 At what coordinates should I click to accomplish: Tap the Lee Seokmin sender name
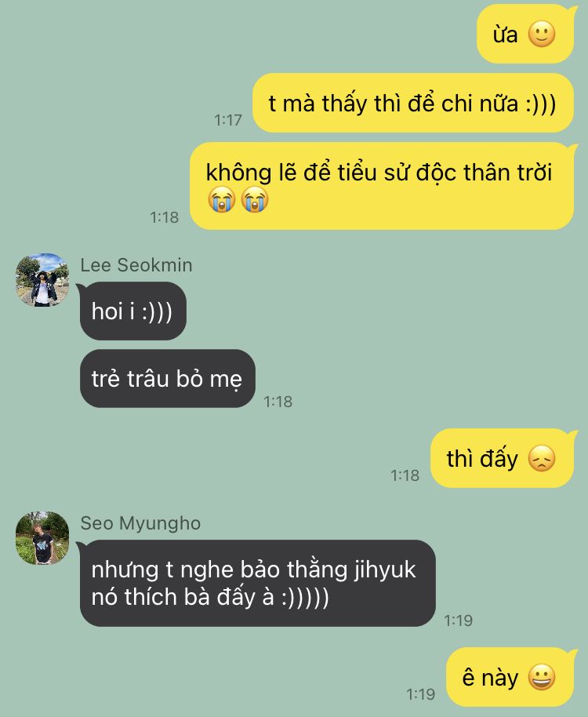(x=136, y=265)
